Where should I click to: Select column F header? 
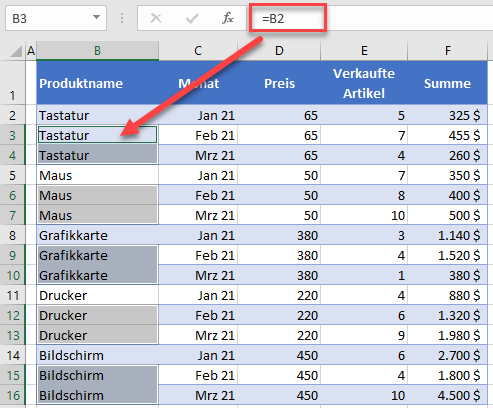coord(448,51)
